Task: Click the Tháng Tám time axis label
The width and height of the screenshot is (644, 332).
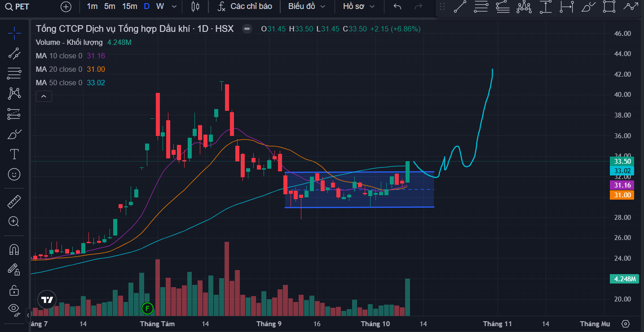Action: pos(157,323)
